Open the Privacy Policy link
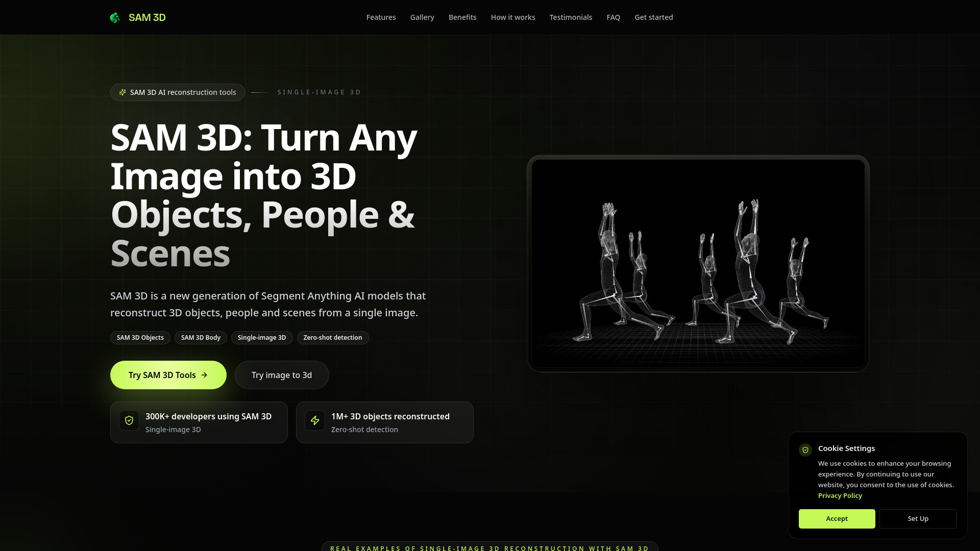980x551 pixels. coord(840,495)
